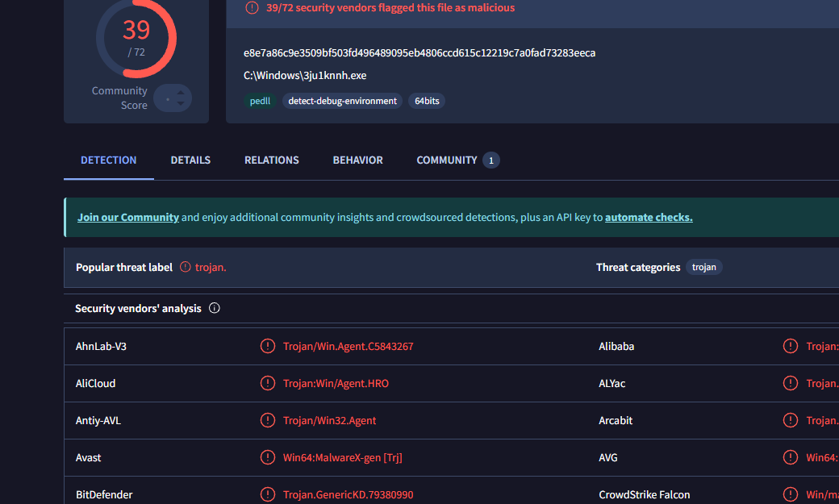The image size is (839, 504).
Task: Click the file hash e8e7a86c9e35... text
Action: pos(419,53)
